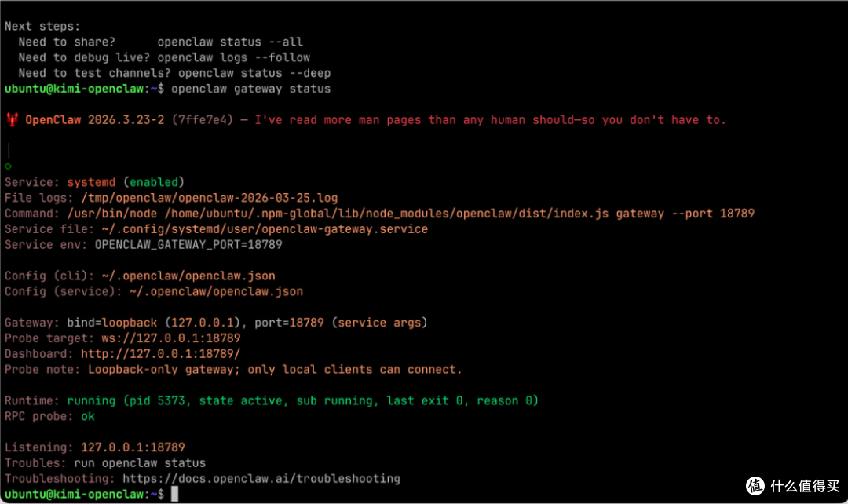Click the terminal cursor block at prompt
Image resolution: width=848 pixels, height=504 pixels.
(174, 494)
